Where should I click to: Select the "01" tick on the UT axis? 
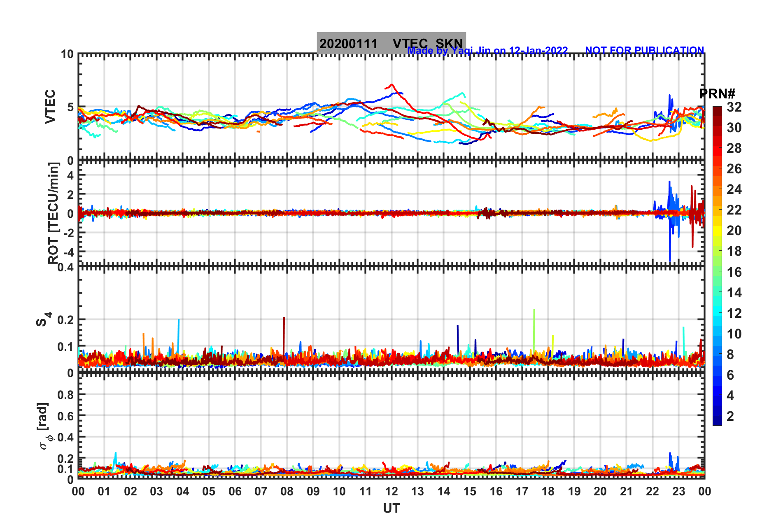click(x=104, y=491)
